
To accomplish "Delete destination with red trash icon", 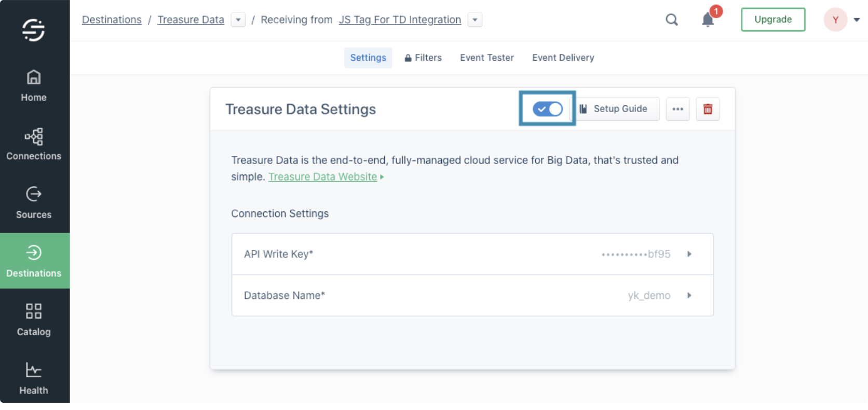I will (708, 109).
